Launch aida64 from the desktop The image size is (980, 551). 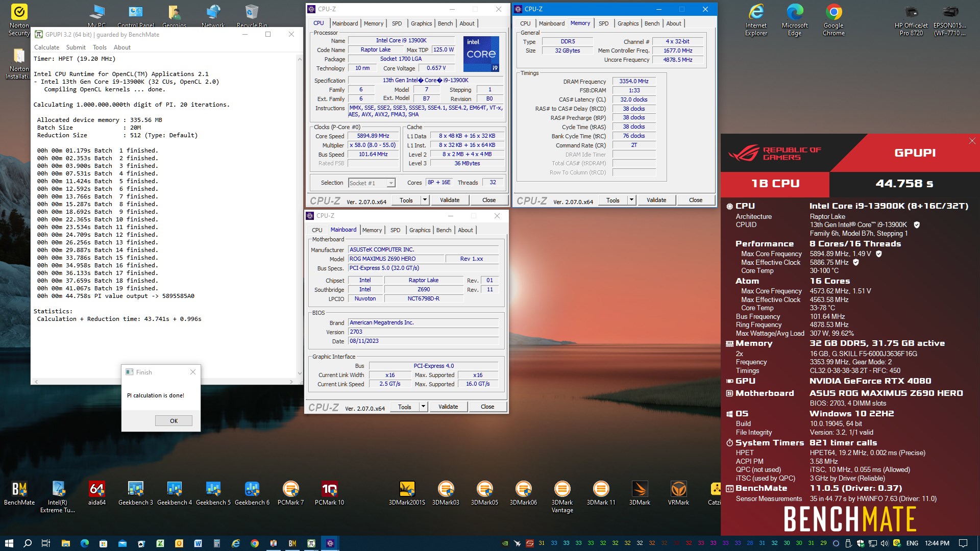[97, 493]
